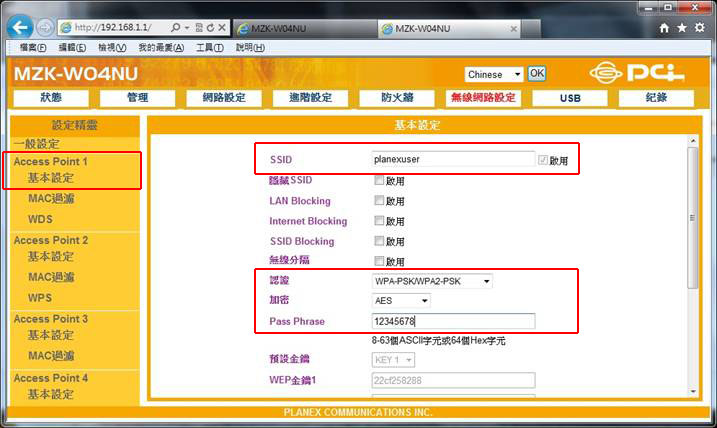
Task: Open the 預設金鑰 KEY 1 dropdown
Action: (x=393, y=360)
